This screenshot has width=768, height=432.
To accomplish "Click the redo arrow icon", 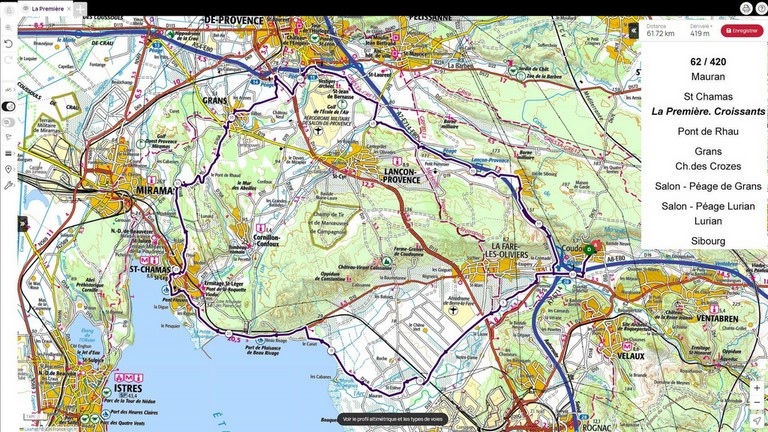I will (8, 60).
